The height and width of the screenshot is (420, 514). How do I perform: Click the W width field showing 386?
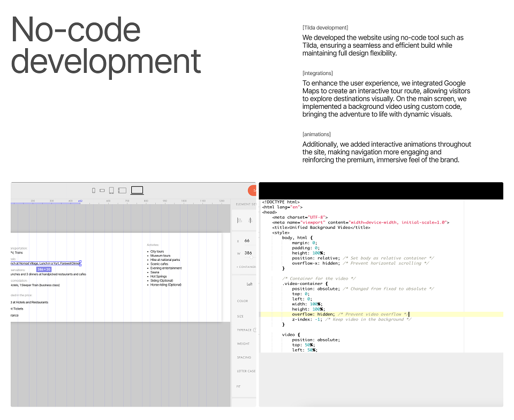tap(248, 253)
